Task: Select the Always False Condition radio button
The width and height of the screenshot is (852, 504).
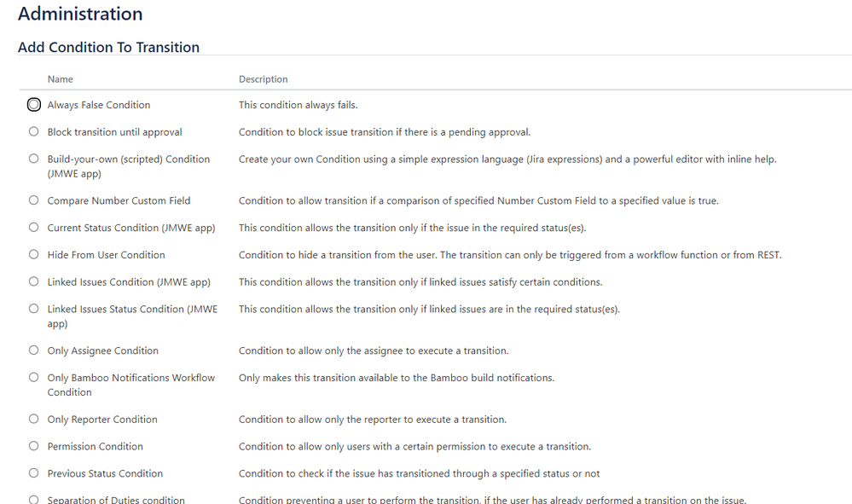Action: (x=33, y=104)
